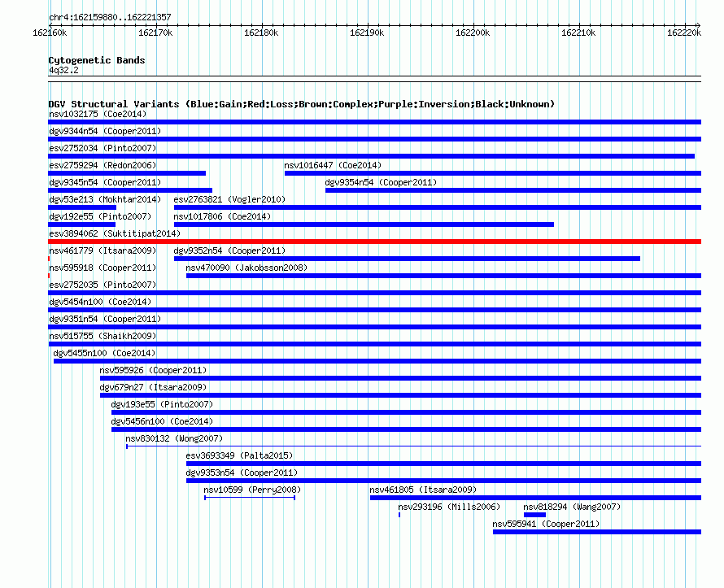This screenshot has width=724, height=588.
Task: Select the dgv9344n54 (Cooper2011) variant label
Action: point(105,131)
